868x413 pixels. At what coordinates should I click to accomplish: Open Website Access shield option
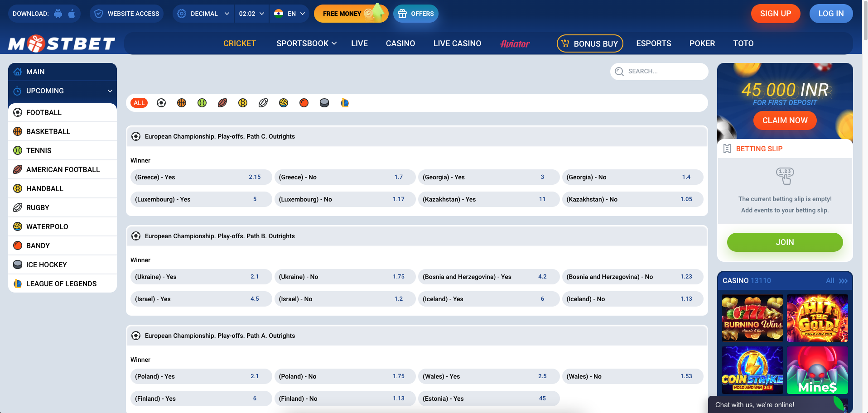(x=126, y=14)
